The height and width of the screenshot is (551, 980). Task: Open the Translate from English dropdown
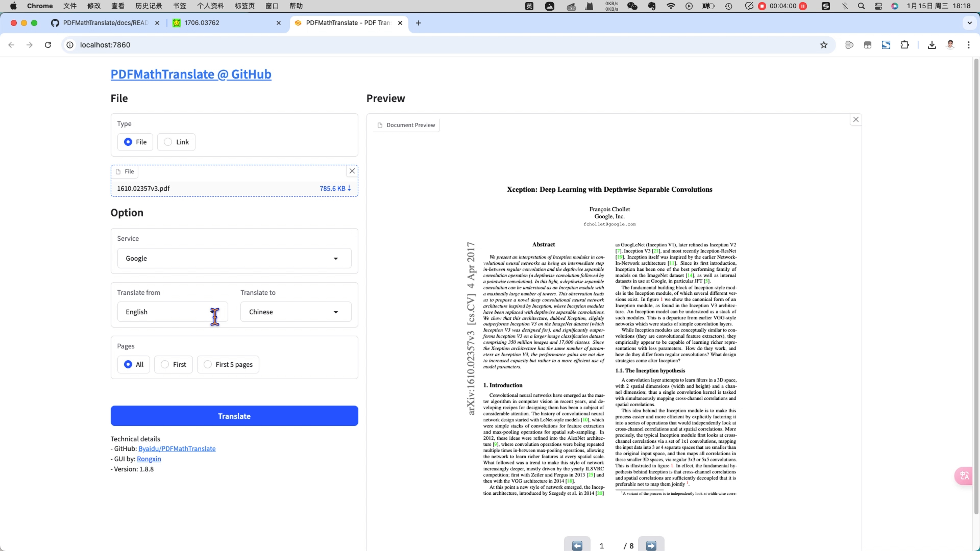173,312
